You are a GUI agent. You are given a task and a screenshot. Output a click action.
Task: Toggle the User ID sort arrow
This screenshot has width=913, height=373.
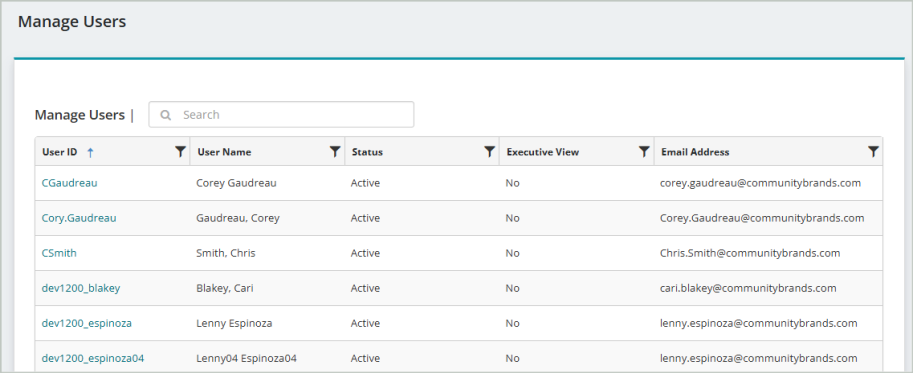click(x=90, y=152)
